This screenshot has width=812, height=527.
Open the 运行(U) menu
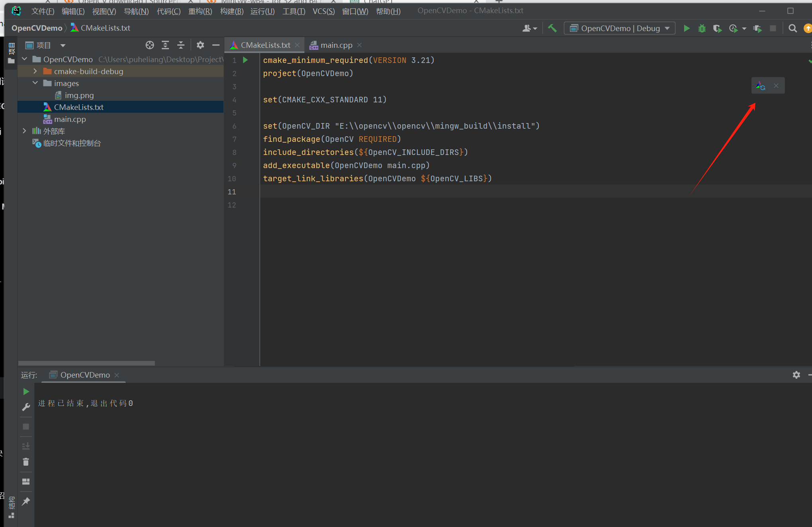(x=263, y=11)
